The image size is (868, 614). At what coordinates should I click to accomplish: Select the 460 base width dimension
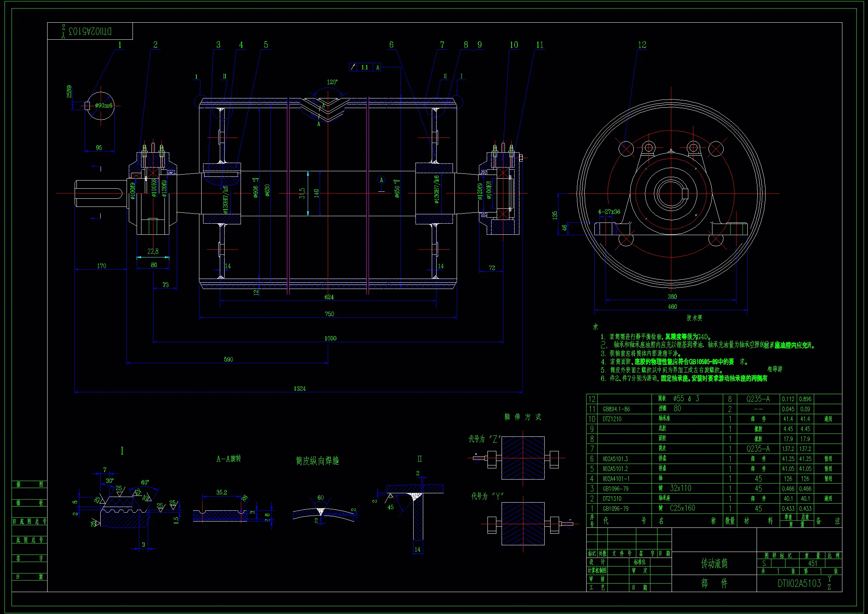[672, 306]
